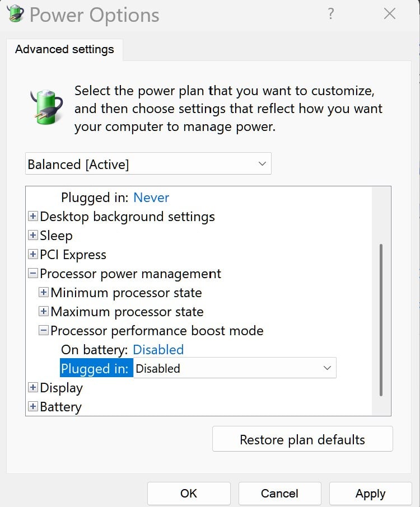Expand the Sleep plus icon
The height and width of the screenshot is (507, 420).
[x=32, y=235]
